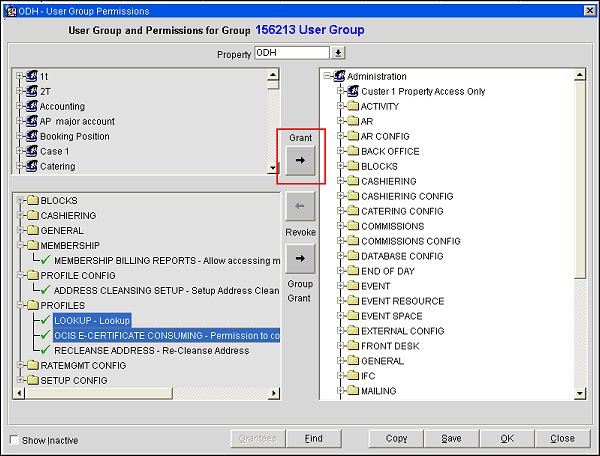Click green checkmark beside RECLEANSE ADDRESS
The height and width of the screenshot is (456, 600).
click(43, 350)
